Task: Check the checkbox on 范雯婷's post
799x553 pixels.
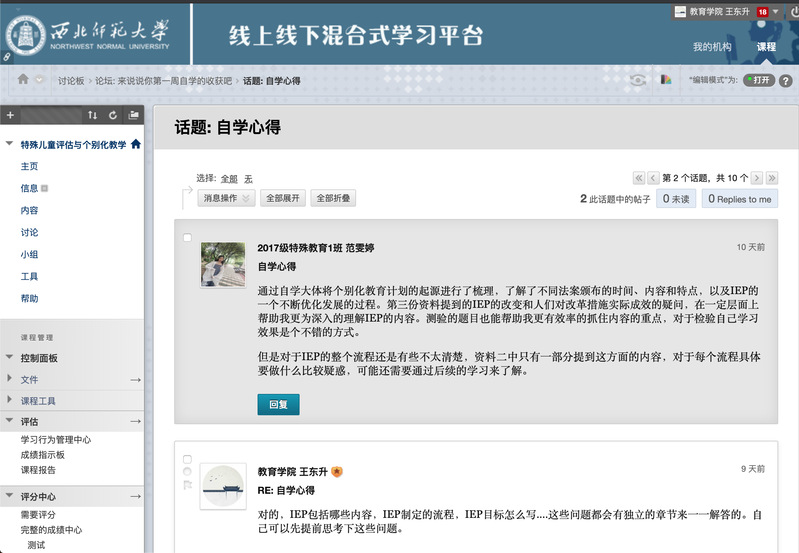Action: click(187, 238)
